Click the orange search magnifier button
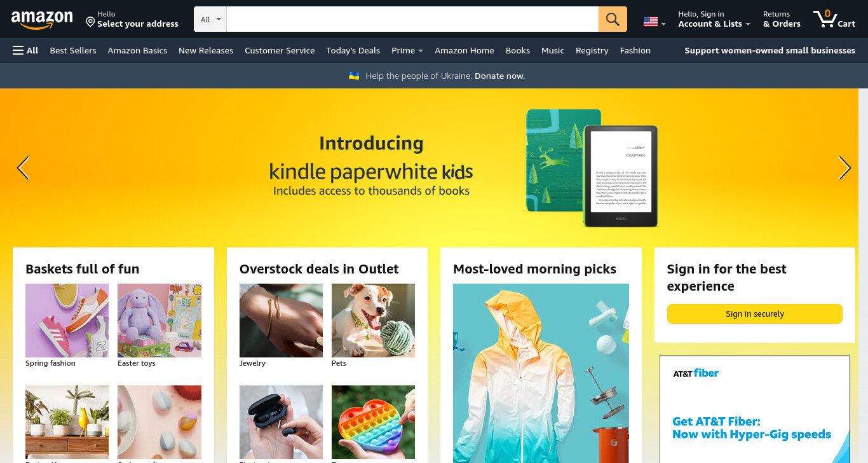Image resolution: width=868 pixels, height=463 pixels. [x=613, y=19]
